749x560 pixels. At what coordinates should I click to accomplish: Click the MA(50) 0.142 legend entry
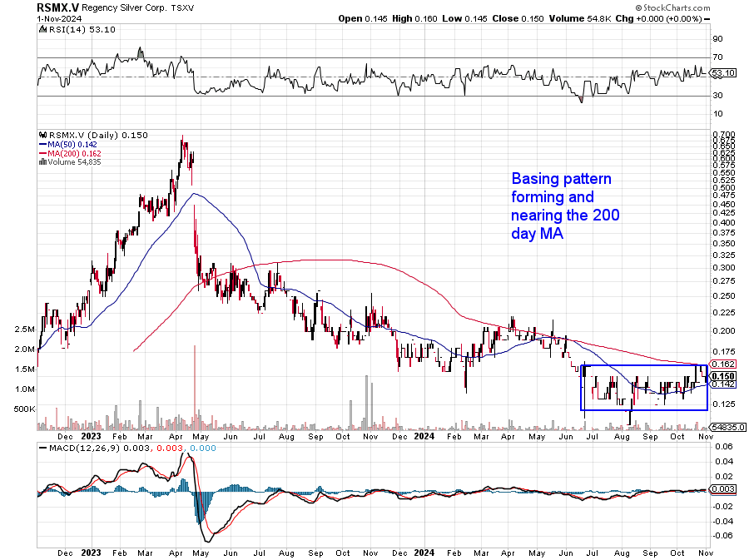pos(67,144)
